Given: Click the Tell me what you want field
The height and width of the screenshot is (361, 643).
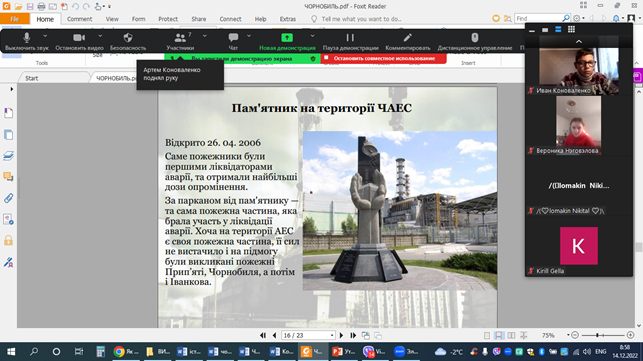Looking at the screenshot, I should [361, 19].
